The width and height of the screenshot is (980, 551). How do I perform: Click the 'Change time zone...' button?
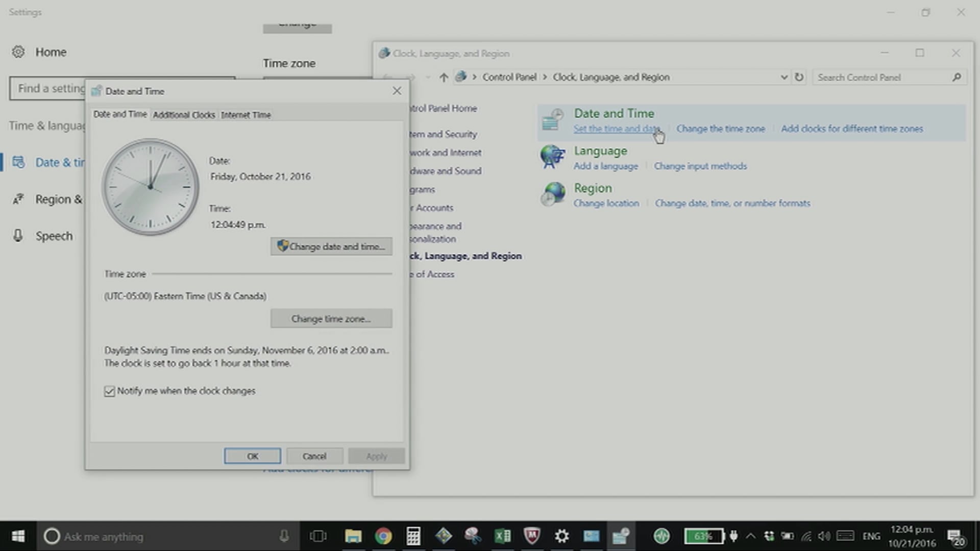pos(331,318)
